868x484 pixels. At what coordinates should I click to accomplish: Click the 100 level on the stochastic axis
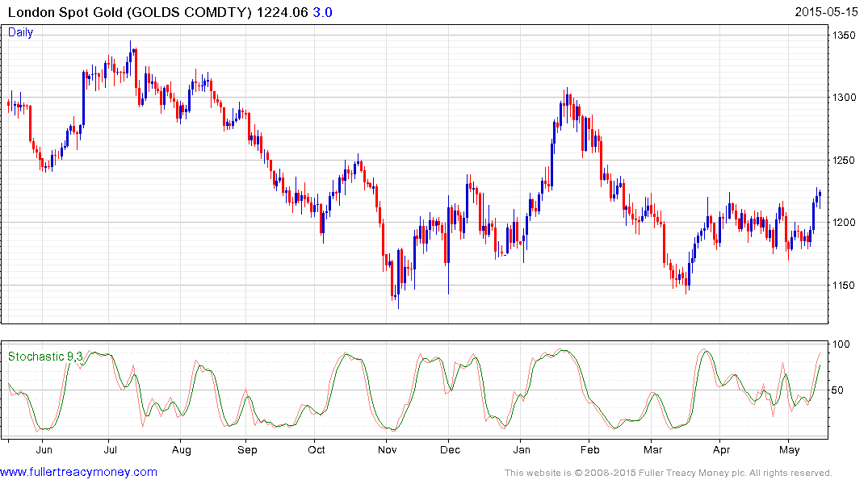click(842, 344)
